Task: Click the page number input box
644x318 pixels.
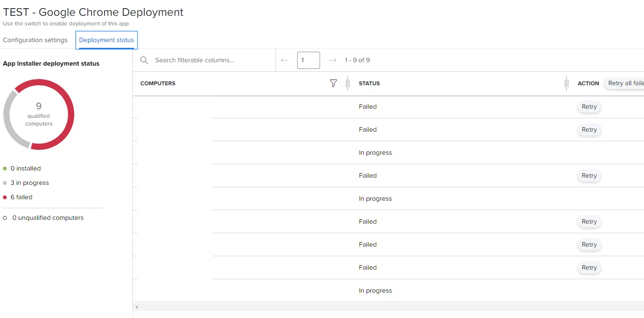Action: 309,60
